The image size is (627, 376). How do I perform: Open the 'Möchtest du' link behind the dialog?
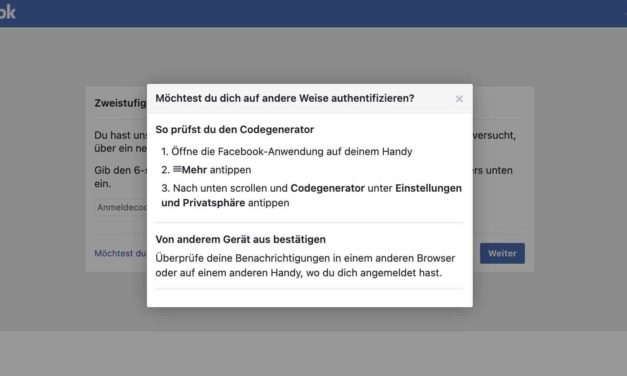click(120, 253)
